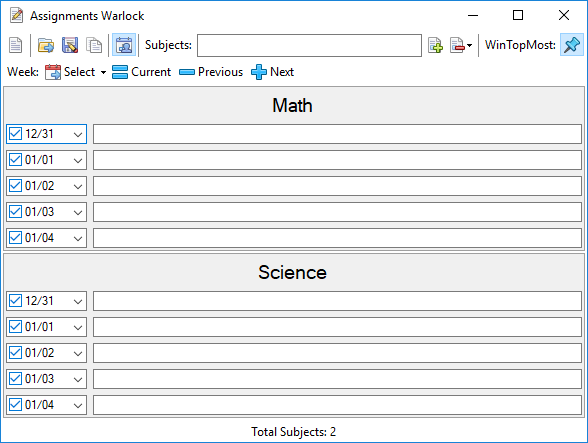588x443 pixels.
Task: Click Math 01/02 assignment text field
Action: pos(337,186)
